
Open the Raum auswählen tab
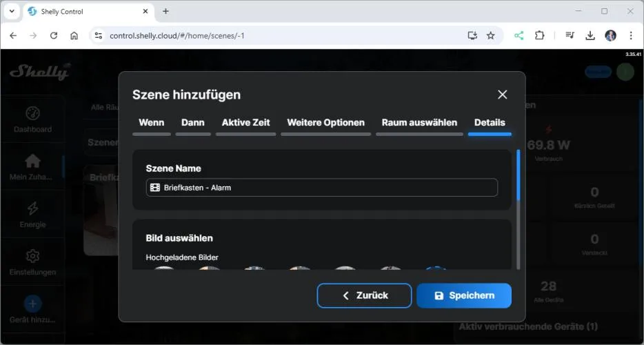(x=419, y=123)
